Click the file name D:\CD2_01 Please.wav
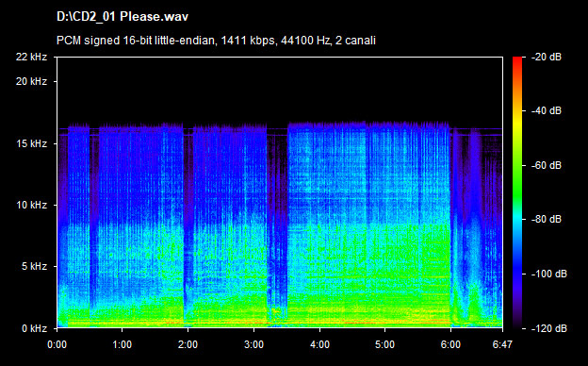The width and height of the screenshot is (588, 366). (122, 17)
